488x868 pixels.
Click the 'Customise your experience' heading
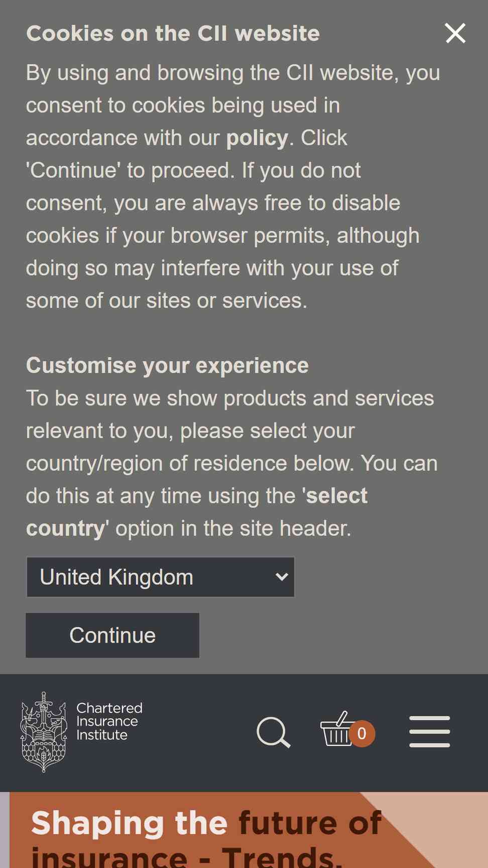coord(167,365)
